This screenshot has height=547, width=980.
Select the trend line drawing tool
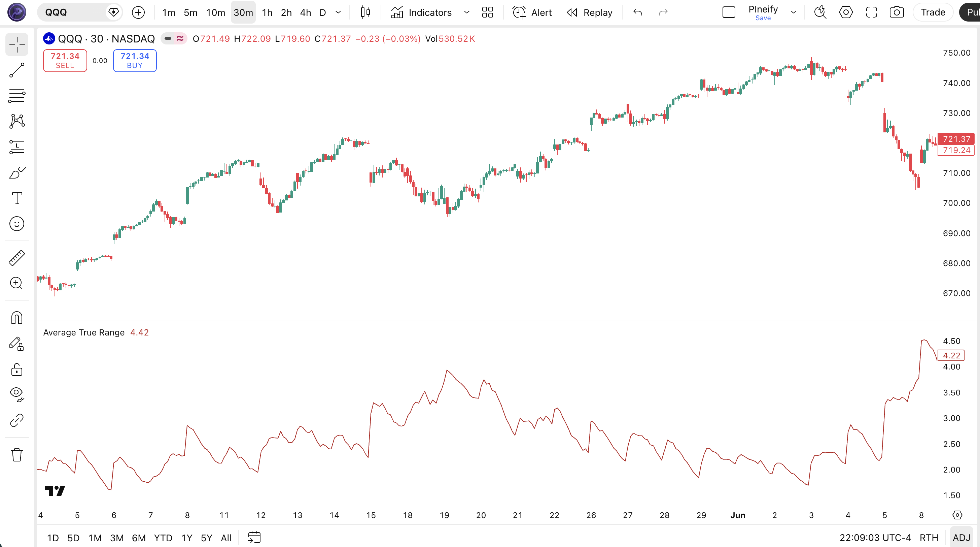click(x=17, y=70)
